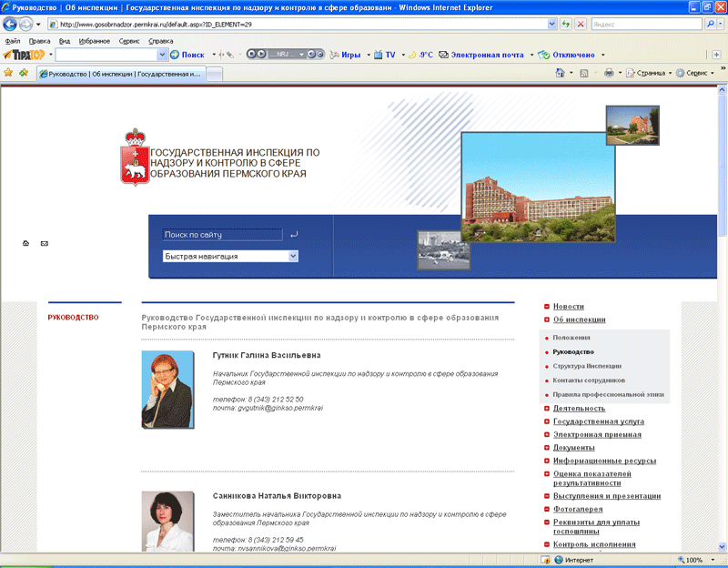
Task: Expand the address bar history dropdown
Action: click(551, 24)
